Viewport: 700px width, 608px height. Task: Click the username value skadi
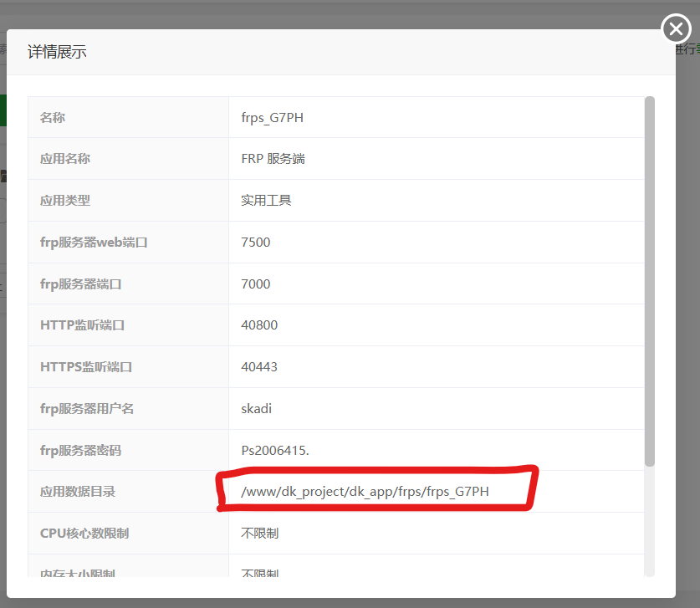[x=256, y=408]
